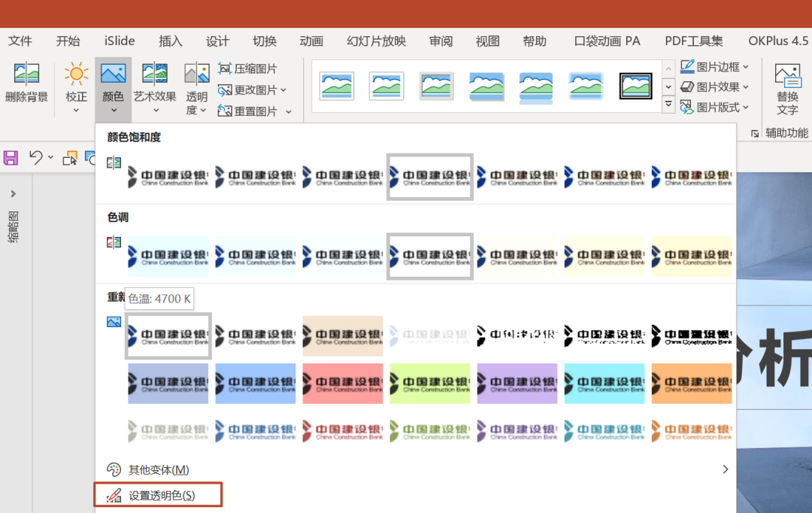
Task: Open the Corrections (校正) tool
Action: (76, 87)
